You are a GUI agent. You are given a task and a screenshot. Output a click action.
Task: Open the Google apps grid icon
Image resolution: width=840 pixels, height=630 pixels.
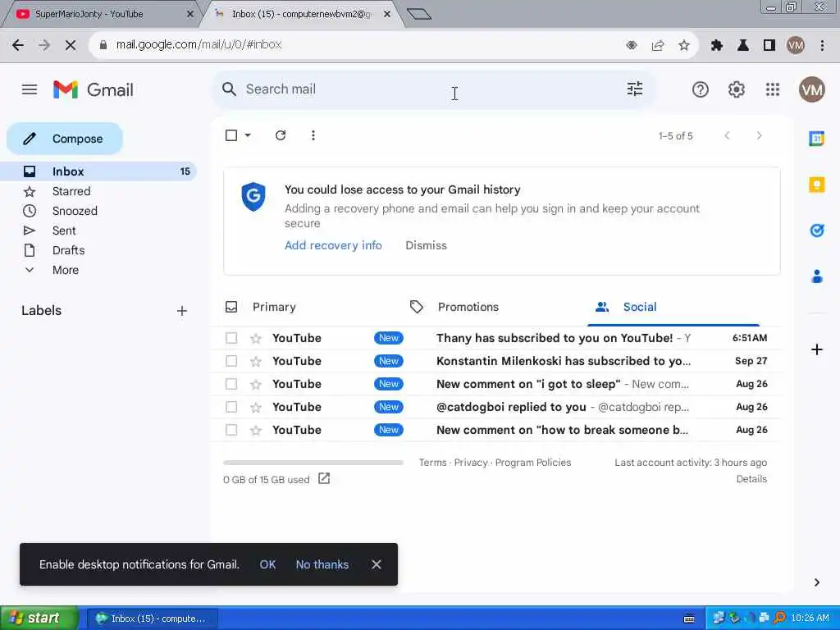tap(773, 89)
